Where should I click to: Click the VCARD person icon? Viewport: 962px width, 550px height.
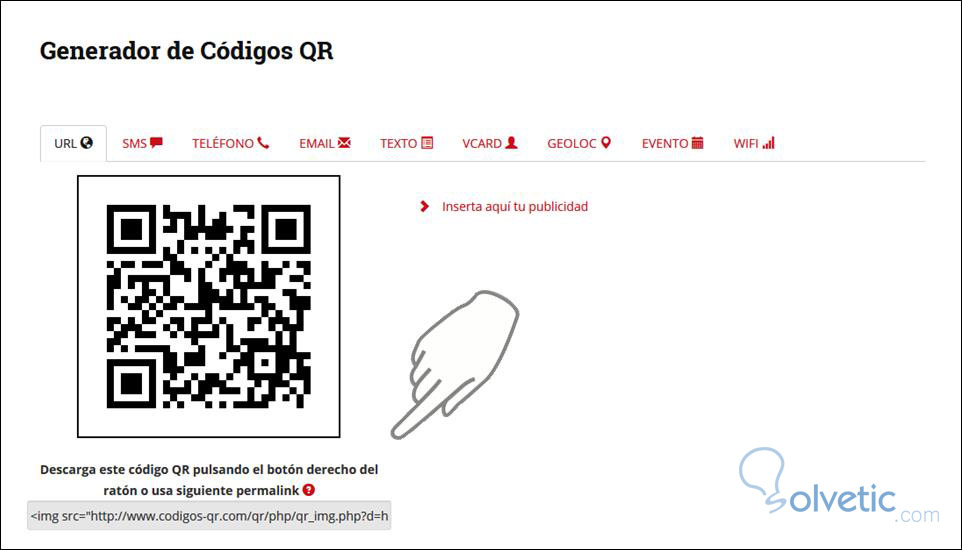(x=511, y=142)
